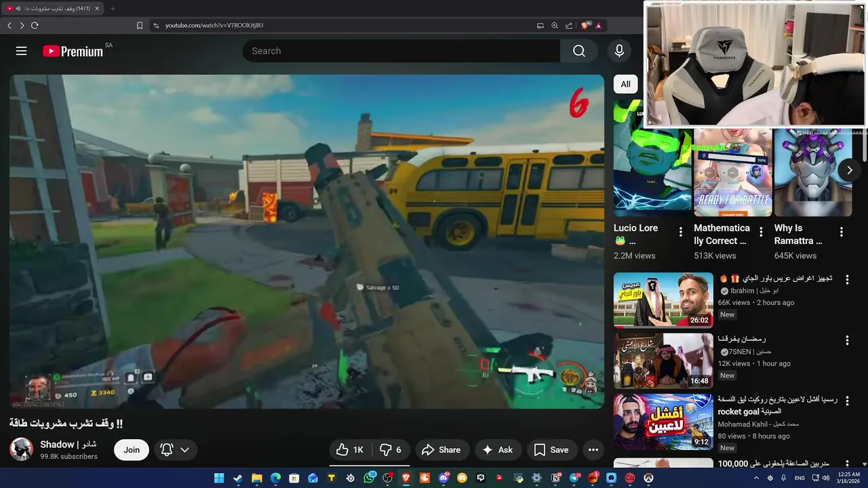The image size is (868, 488).
Task: Share this page via address bar icon
Action: point(569,25)
